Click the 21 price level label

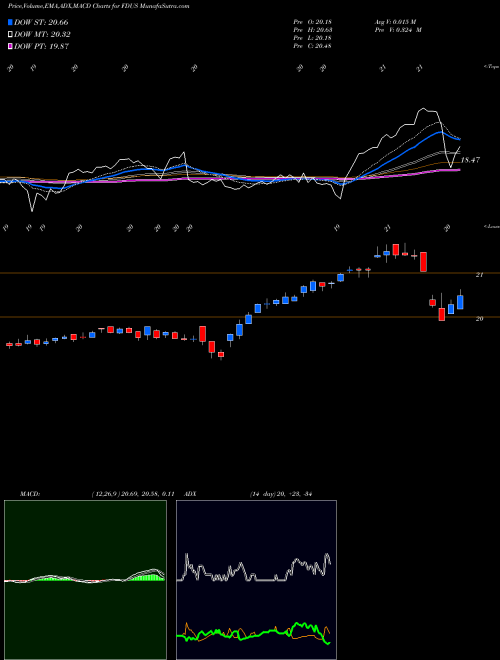[479, 275]
